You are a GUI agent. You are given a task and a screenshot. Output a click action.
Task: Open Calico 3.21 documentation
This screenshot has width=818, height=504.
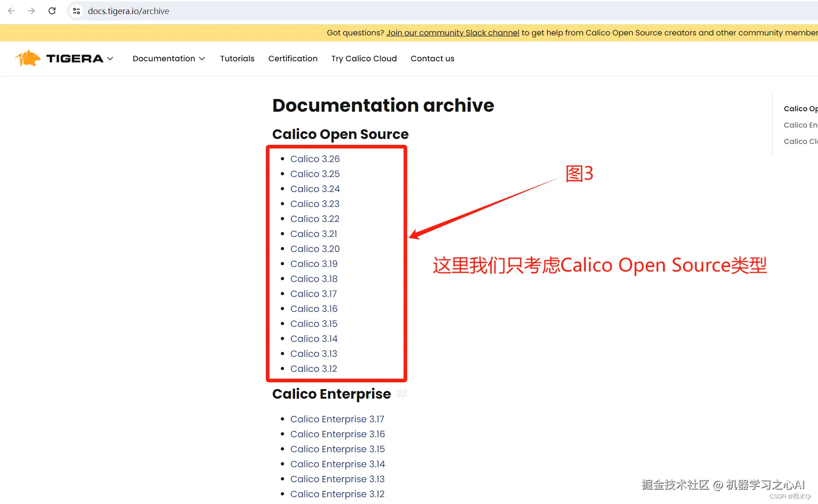coord(314,234)
